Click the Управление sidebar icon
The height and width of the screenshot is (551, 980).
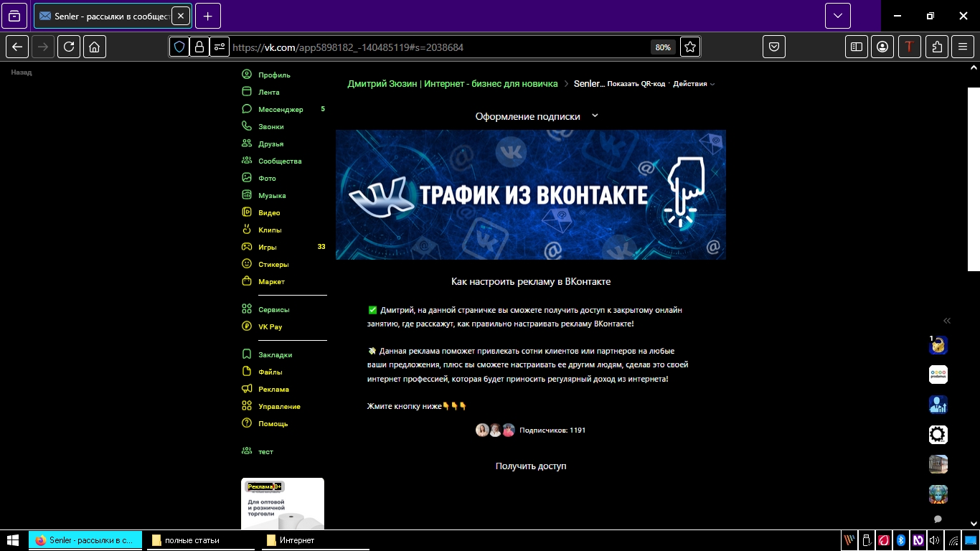click(x=247, y=406)
